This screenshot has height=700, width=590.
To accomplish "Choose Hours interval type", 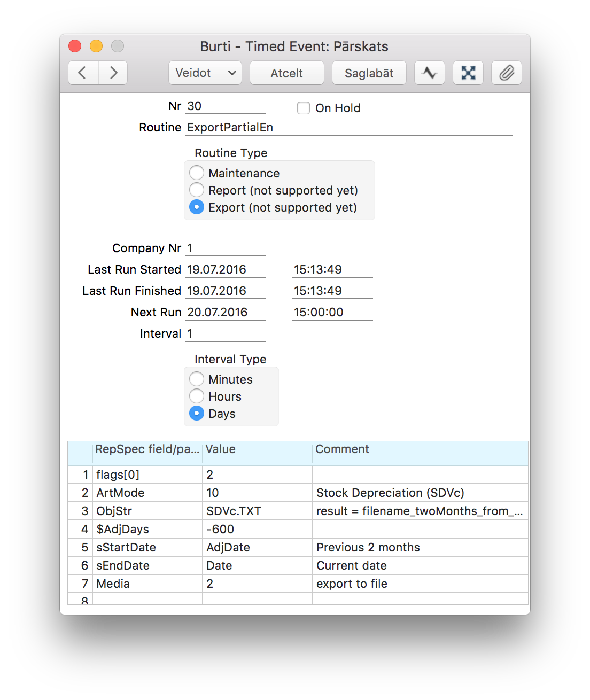I will [x=197, y=396].
